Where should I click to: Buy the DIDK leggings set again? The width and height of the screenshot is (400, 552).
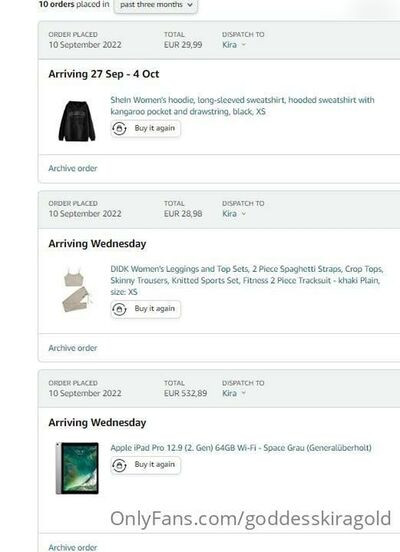click(x=145, y=309)
